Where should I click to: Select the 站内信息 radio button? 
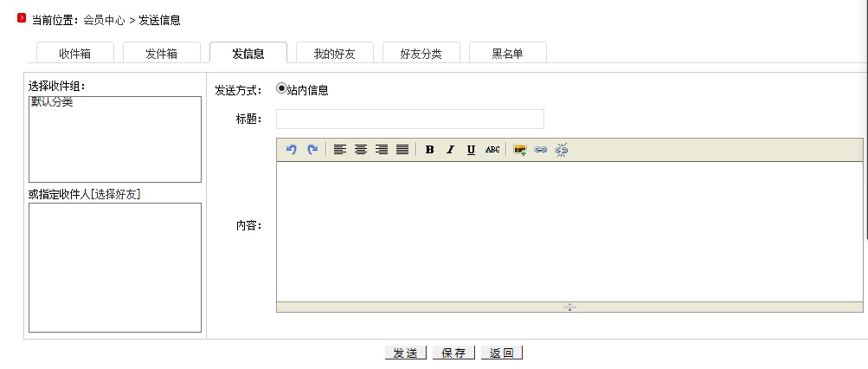(281, 88)
